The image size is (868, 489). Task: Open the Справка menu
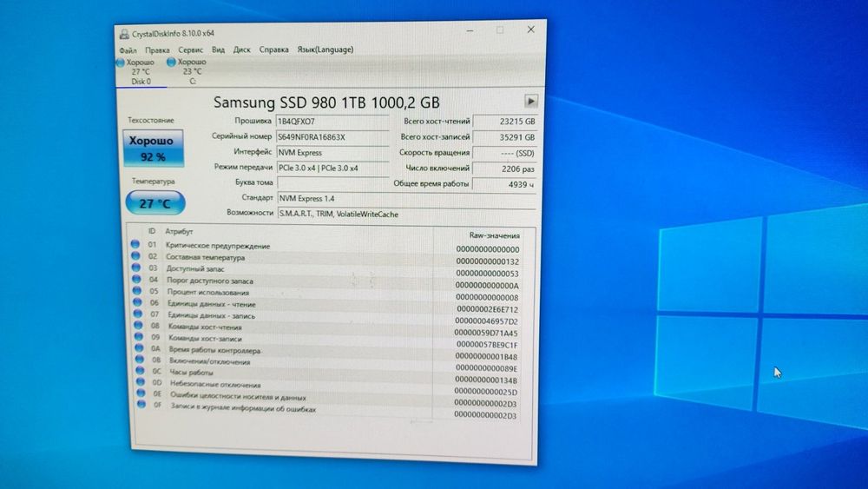pyautogui.click(x=273, y=50)
